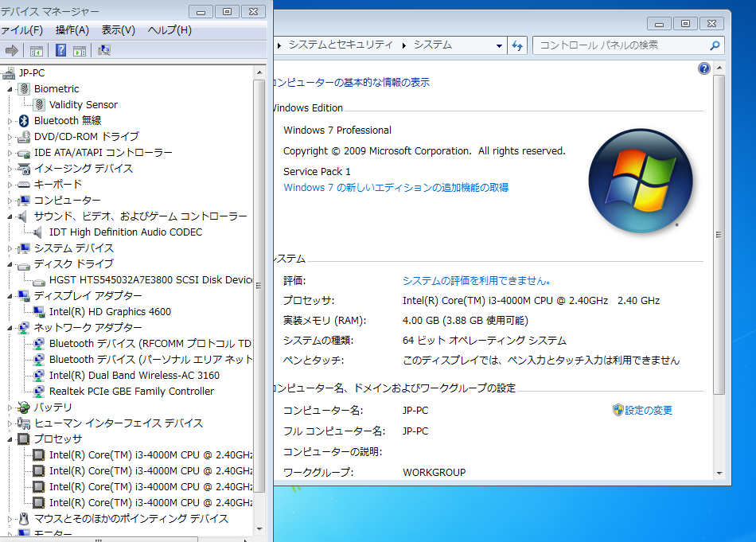Select the JP-PC computer root icon
This screenshot has height=542, width=756.
point(8,73)
